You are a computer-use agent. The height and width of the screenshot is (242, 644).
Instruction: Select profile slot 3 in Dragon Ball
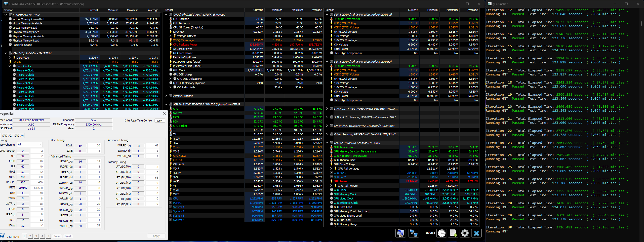coord(36,236)
